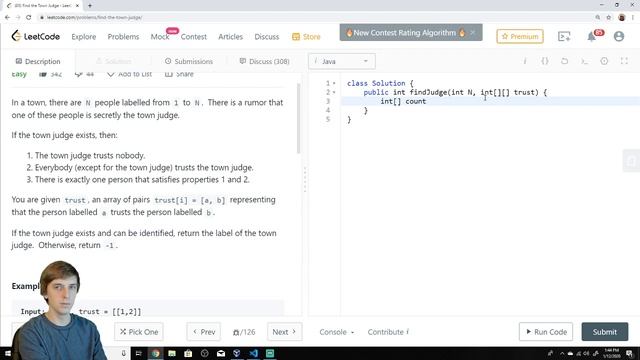Click the Run Code button
640x360 pixels.
coord(546,332)
